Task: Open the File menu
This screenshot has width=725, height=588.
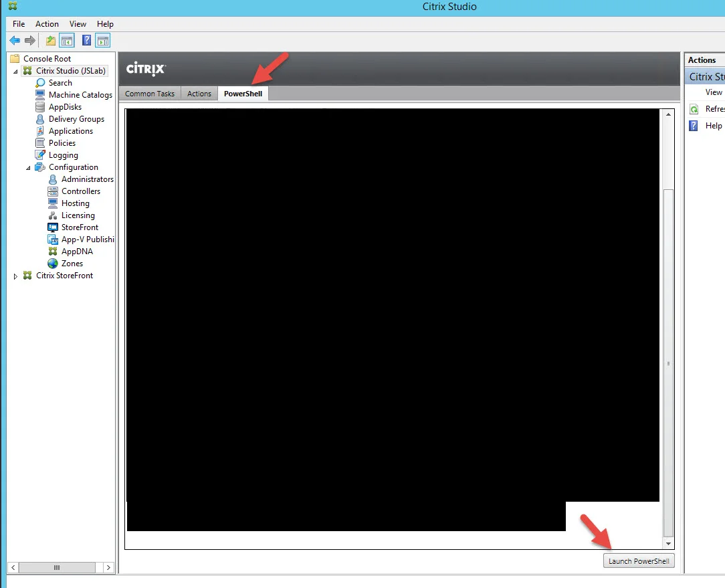Action: 19,24
